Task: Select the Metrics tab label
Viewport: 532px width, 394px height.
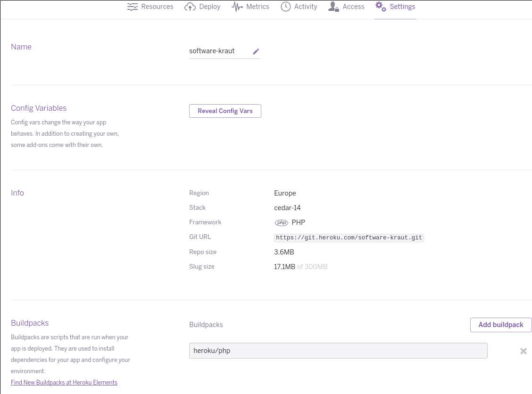Action: tap(258, 7)
